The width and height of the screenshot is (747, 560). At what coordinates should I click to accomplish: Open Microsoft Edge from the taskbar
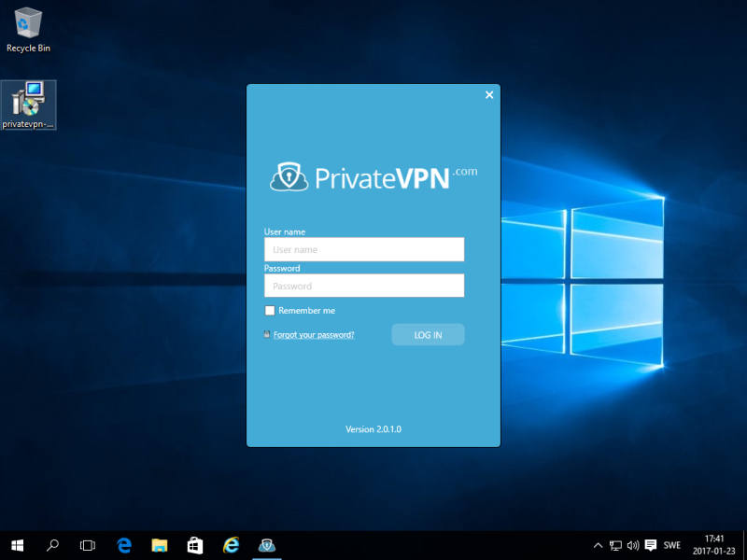click(x=123, y=545)
